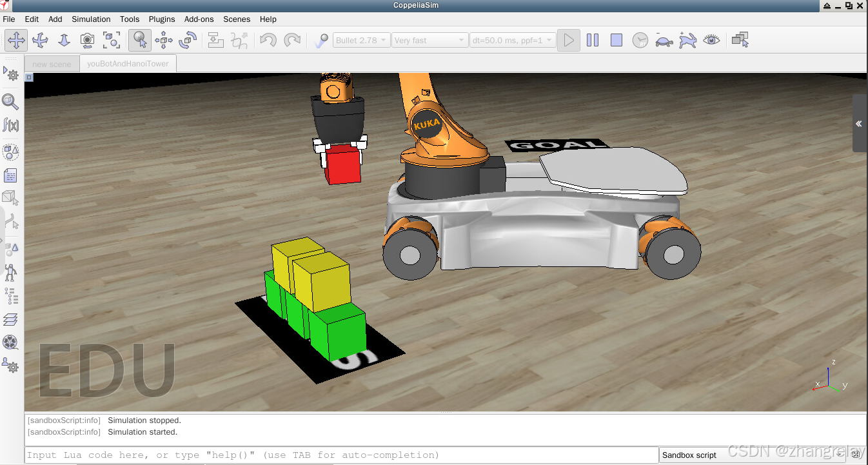Open the Add menu
The height and width of the screenshot is (465, 868).
pos(55,19)
